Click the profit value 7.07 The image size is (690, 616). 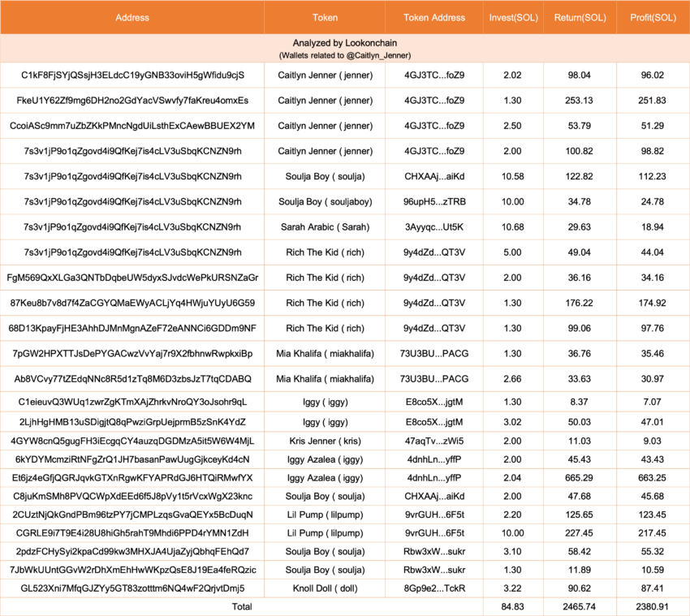(652, 402)
